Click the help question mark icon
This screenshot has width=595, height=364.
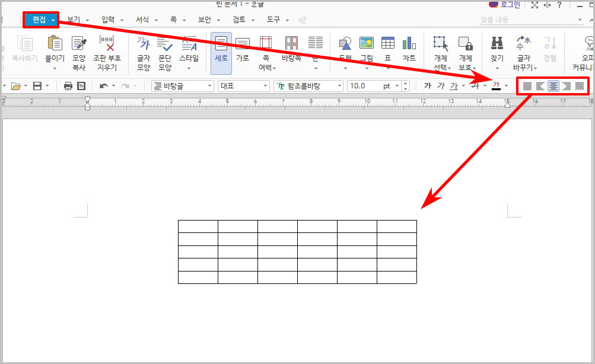click(x=559, y=5)
